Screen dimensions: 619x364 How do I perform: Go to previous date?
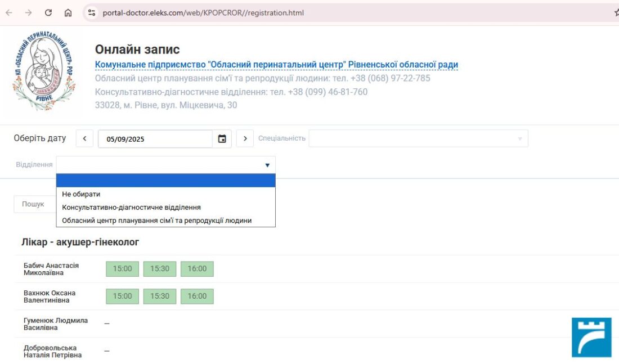[84, 139]
